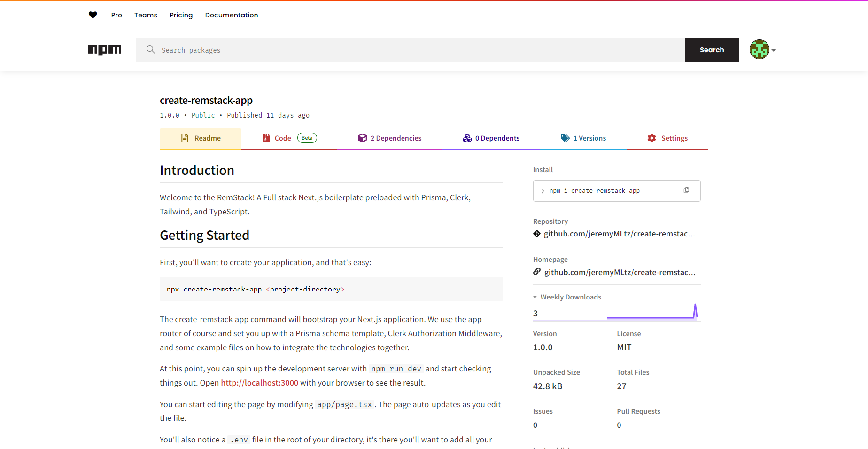Viewport: 868px width, 449px height.
Task: Open the Repository github link
Action: point(619,234)
